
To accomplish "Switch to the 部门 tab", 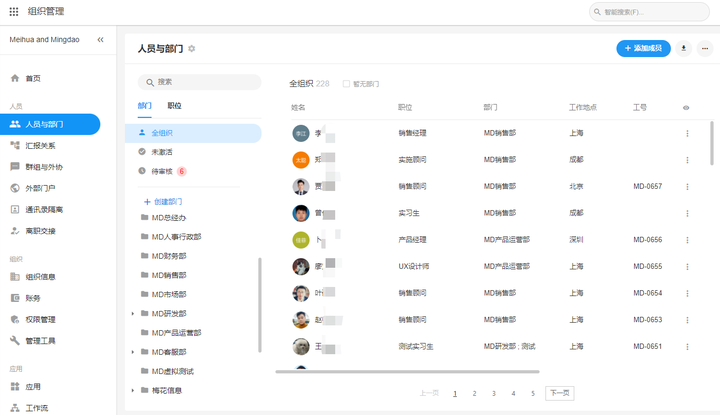I will (x=145, y=106).
